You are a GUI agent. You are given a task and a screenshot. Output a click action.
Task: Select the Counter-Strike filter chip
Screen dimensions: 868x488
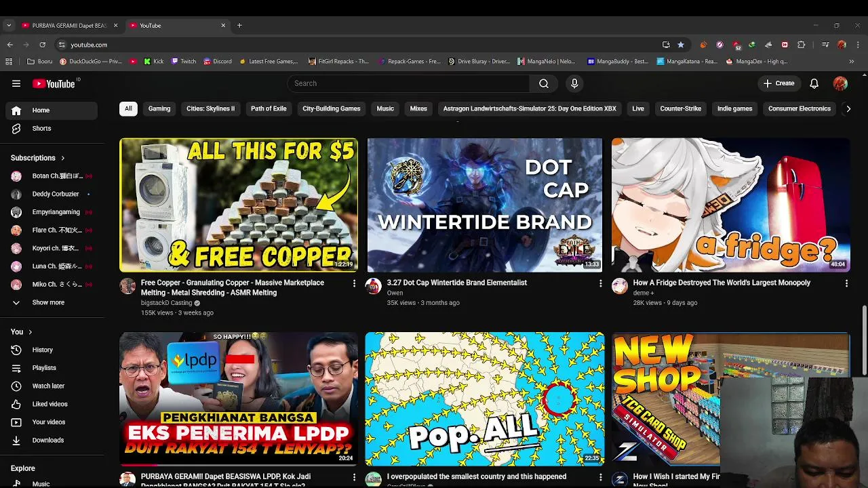click(681, 108)
